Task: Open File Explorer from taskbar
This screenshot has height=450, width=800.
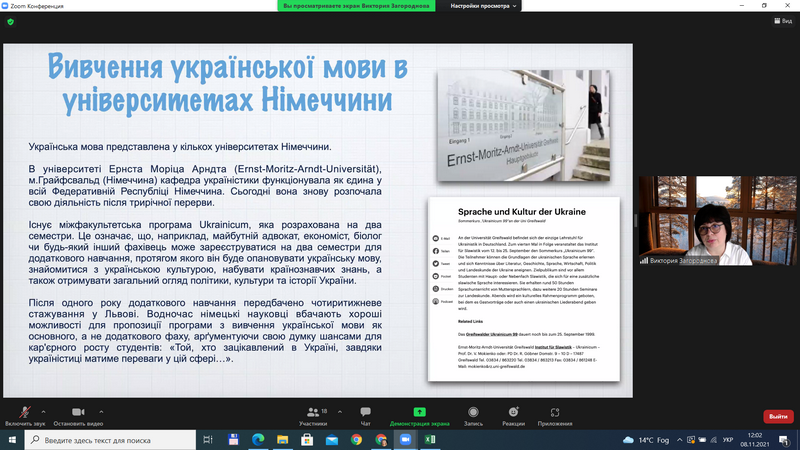Action: 283,440
